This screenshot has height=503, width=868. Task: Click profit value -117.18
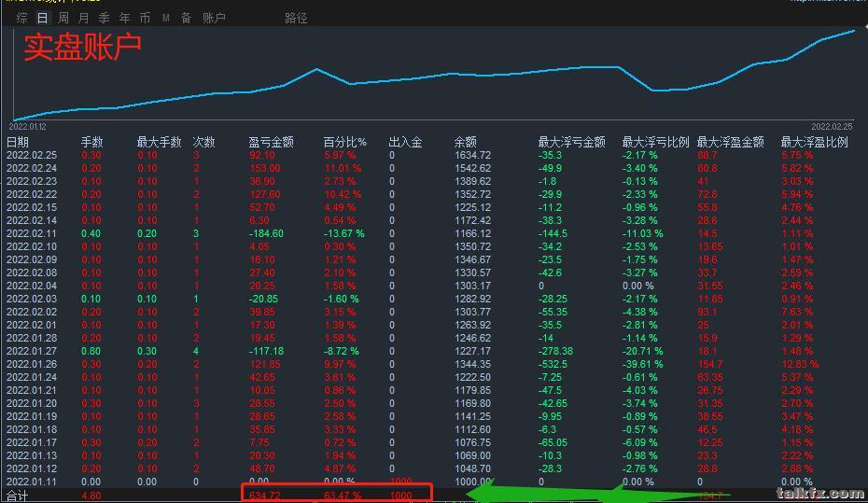click(x=266, y=351)
